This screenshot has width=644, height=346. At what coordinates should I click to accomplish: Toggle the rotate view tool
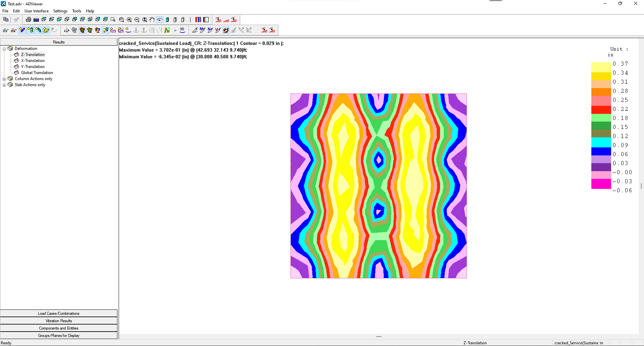160,20
